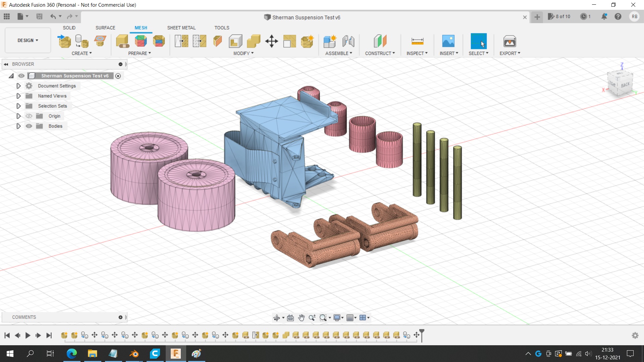The height and width of the screenshot is (362, 644).
Task: Expand Document Settings in browser
Action: tap(18, 86)
